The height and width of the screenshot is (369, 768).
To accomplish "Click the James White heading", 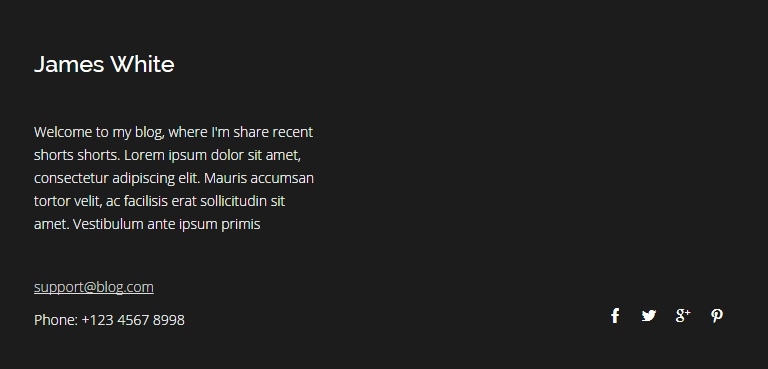I will [104, 64].
